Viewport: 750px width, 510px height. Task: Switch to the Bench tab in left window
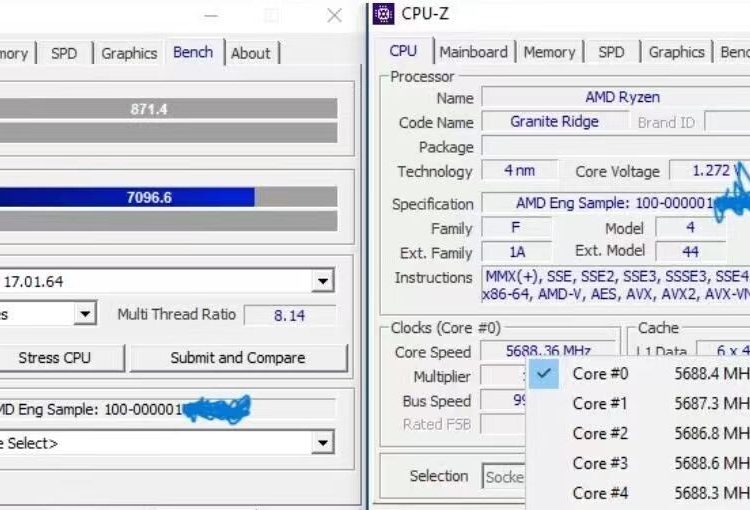click(193, 52)
